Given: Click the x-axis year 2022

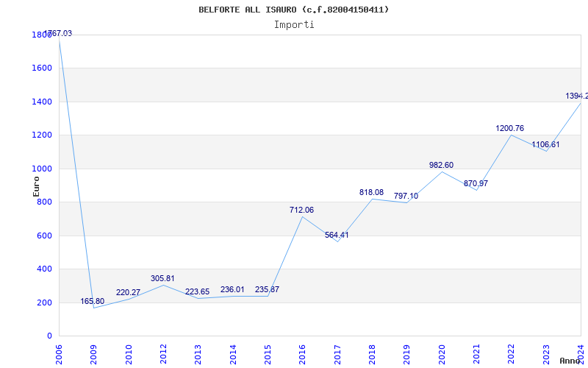Looking at the screenshot, I should [x=511, y=355].
